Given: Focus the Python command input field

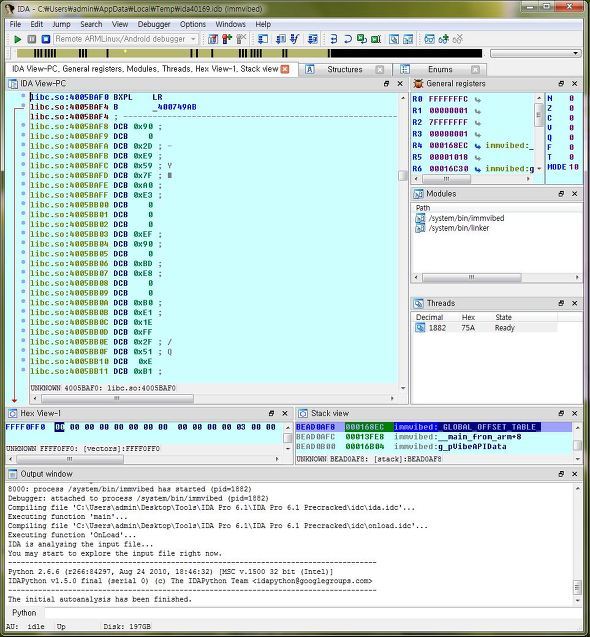Looking at the screenshot, I should point(313,613).
